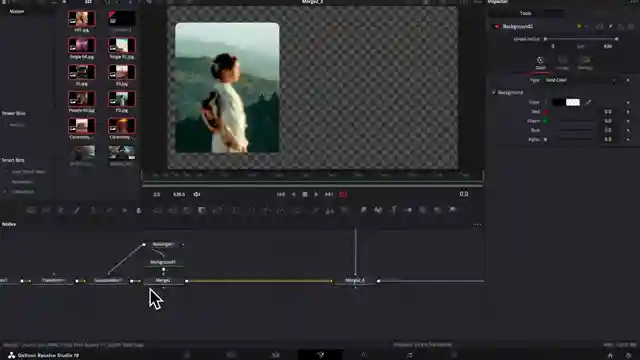This screenshot has width=640, height=360.
Task: Open the Home icon in the bottom bar
Action: tap(610, 355)
